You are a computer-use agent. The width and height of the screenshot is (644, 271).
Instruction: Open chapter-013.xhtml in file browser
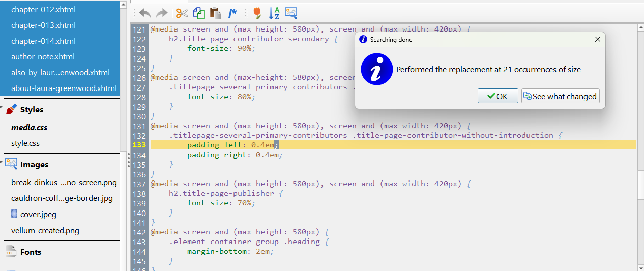43,25
